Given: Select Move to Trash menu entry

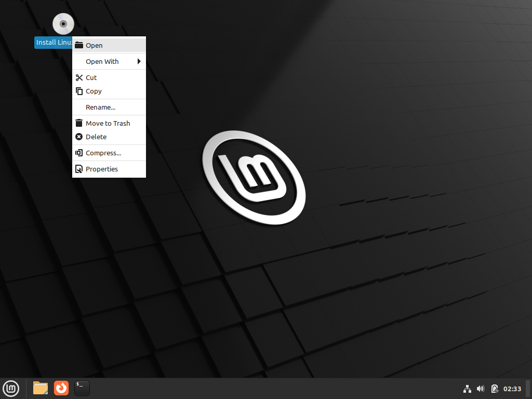Looking at the screenshot, I should click(x=109, y=124).
